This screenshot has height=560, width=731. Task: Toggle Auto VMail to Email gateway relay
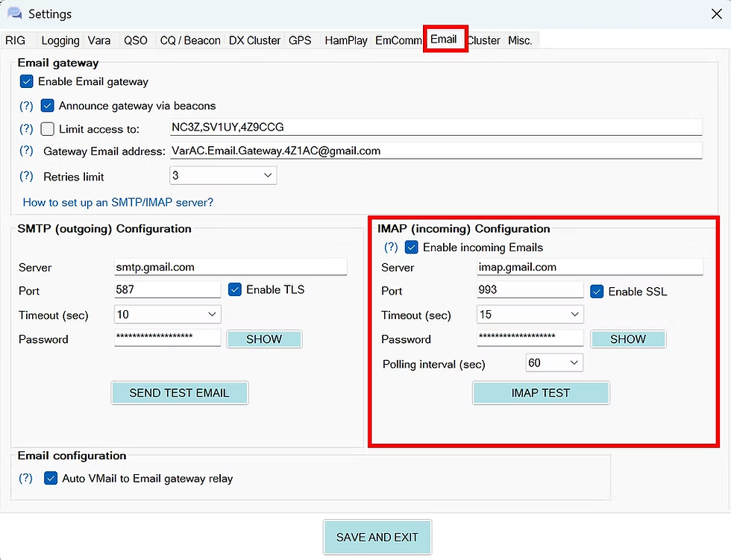click(x=51, y=478)
